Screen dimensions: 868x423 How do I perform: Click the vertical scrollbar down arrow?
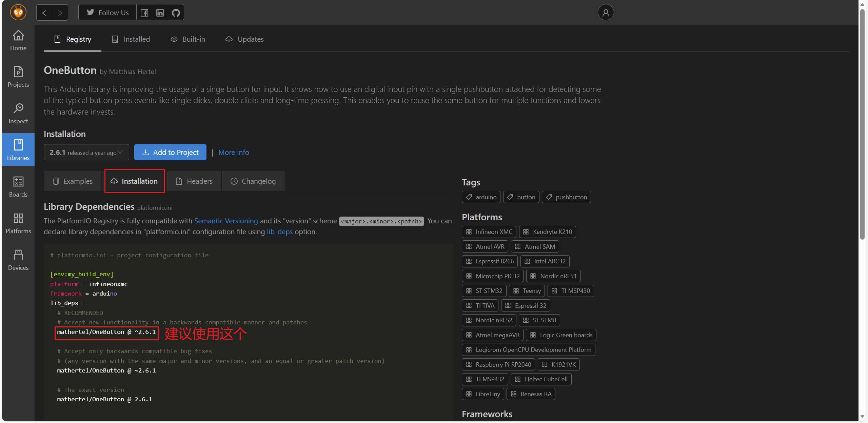click(862, 417)
